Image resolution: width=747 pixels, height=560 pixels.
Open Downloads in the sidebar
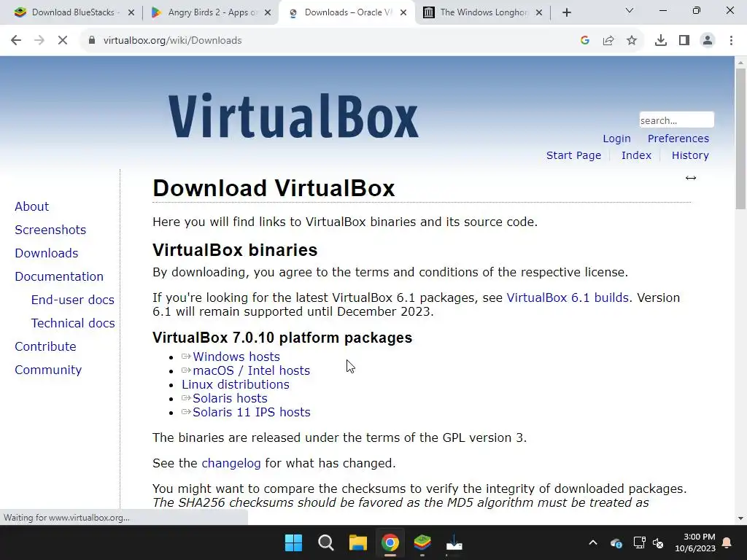47,253
